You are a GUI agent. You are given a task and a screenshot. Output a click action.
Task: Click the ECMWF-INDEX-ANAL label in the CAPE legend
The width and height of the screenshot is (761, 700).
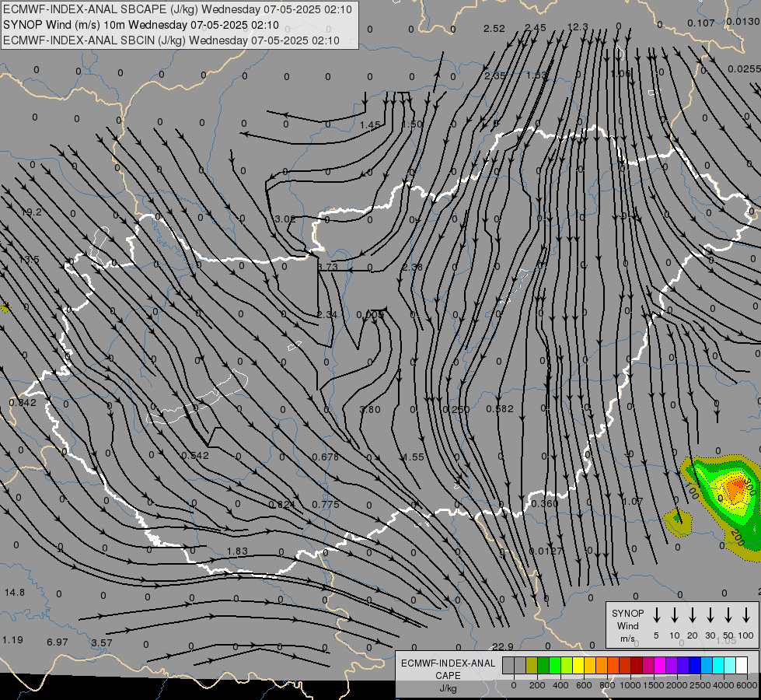pos(448,663)
